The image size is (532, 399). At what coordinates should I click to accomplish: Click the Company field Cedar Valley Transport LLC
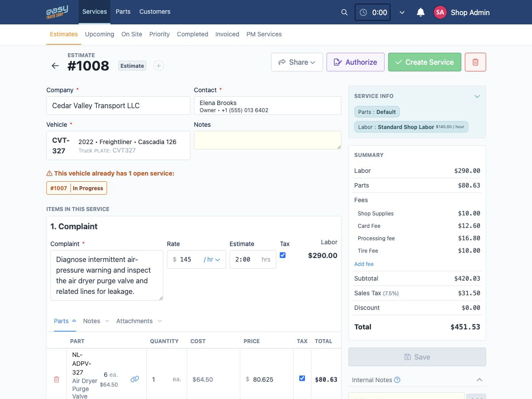pyautogui.click(x=118, y=106)
